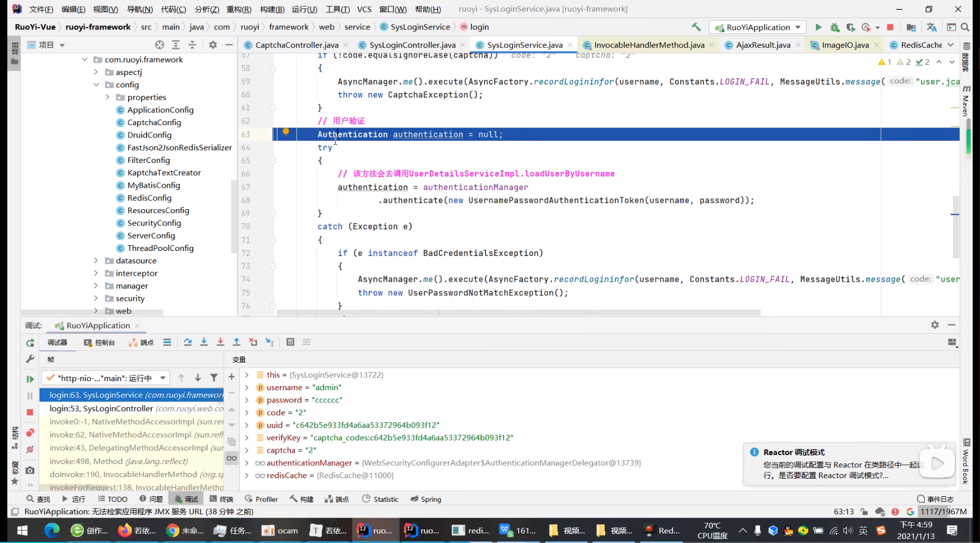
Task: Open the Translate icon in the top toolbar
Action: click(932, 27)
